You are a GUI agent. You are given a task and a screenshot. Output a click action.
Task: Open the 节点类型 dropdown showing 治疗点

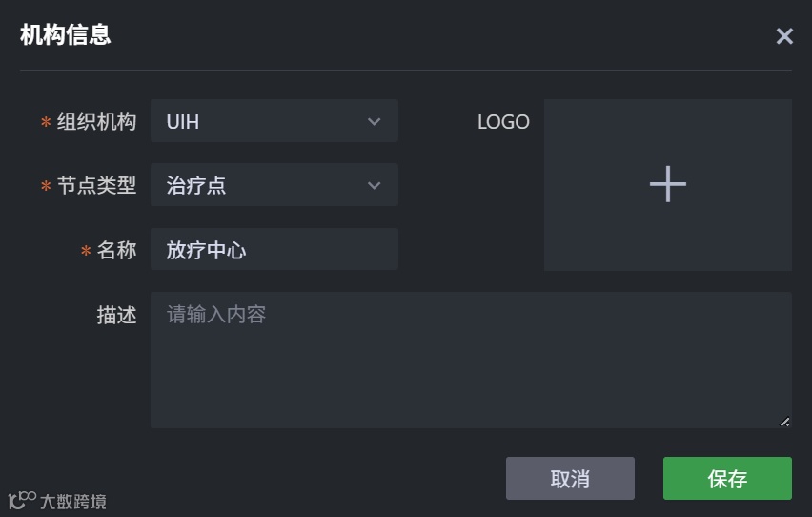click(x=257, y=186)
